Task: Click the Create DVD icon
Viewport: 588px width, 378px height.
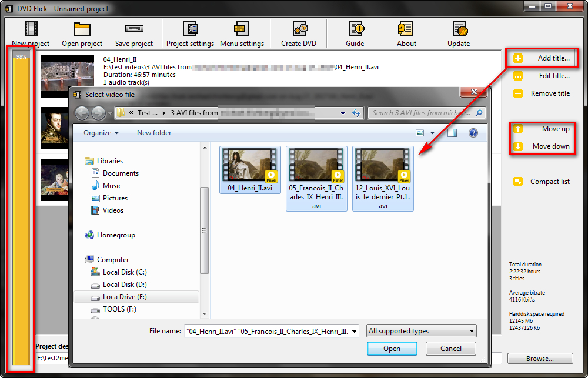Action: pyautogui.click(x=299, y=29)
